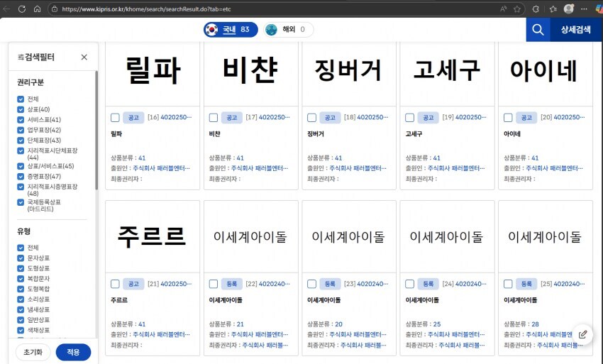Click the magnifier search icon in header

coord(538,30)
